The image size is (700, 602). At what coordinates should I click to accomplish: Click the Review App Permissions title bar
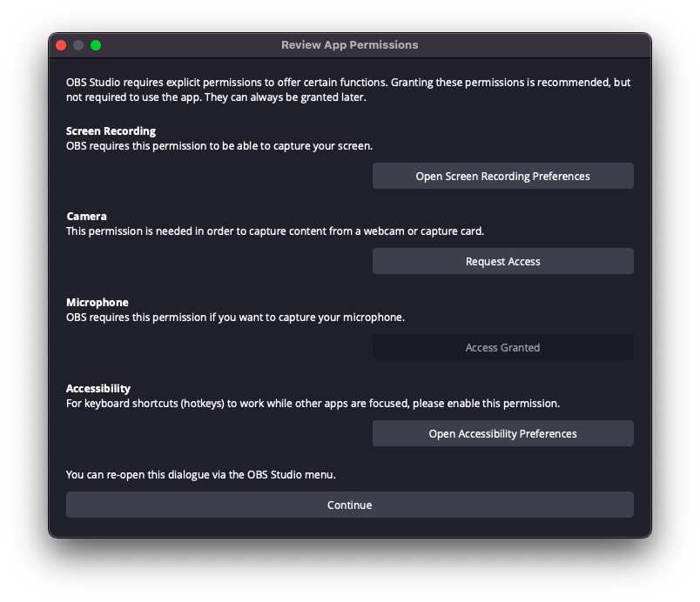click(349, 45)
